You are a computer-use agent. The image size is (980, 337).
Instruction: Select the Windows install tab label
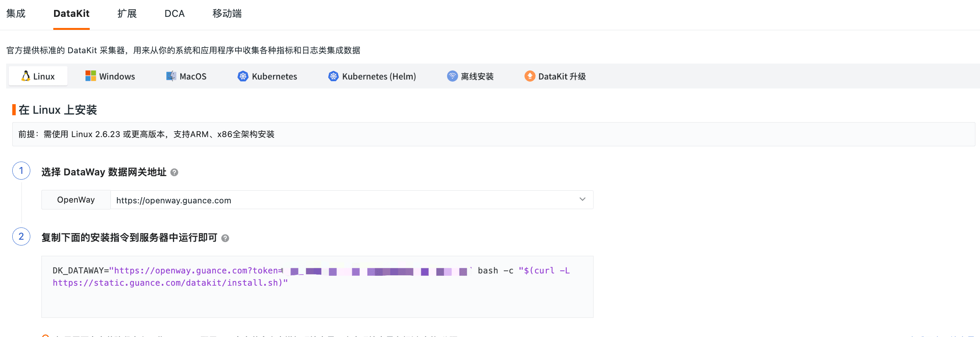pos(117,77)
